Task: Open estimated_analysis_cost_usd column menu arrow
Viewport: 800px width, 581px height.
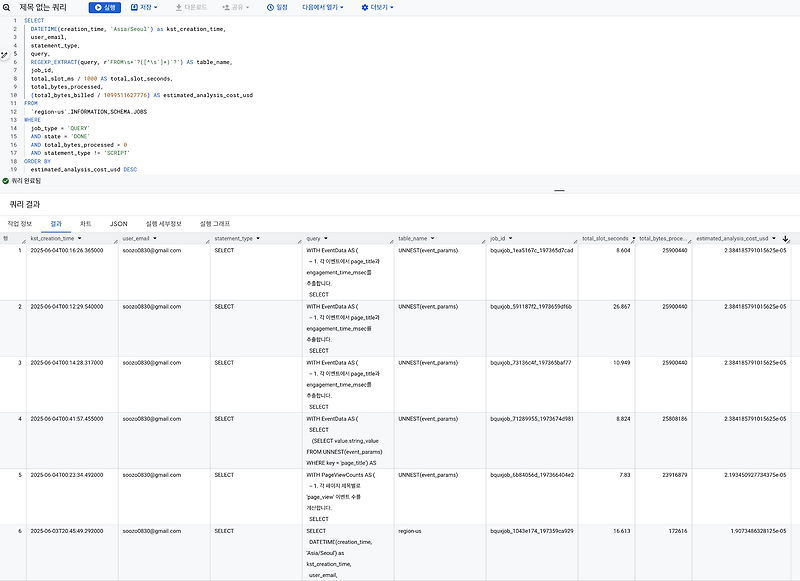Action: [x=773, y=238]
